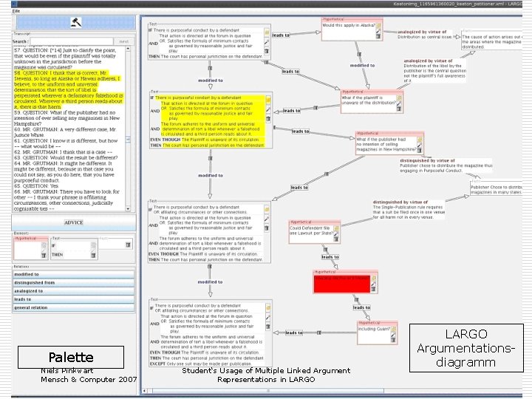The height and width of the screenshot is (399, 532).
Task: Click 'leads to' label below 'Could Defendant file' box
Action: [x=330, y=257]
